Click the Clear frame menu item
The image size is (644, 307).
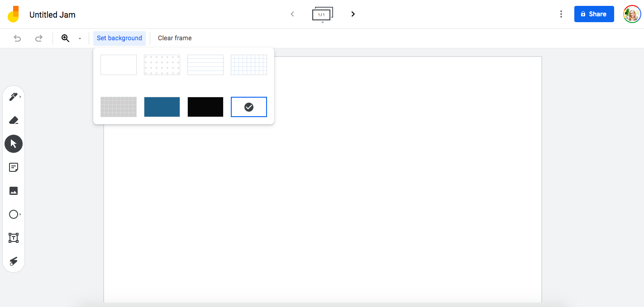[174, 38]
